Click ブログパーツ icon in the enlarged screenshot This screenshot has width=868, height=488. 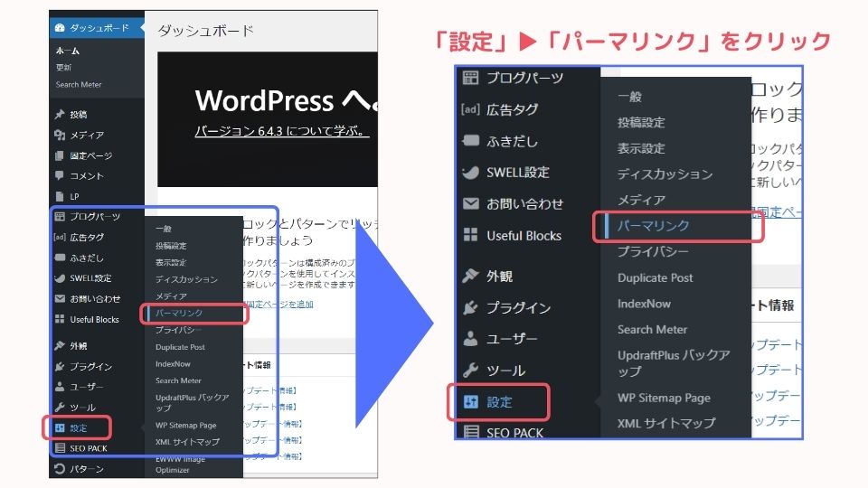(470, 78)
